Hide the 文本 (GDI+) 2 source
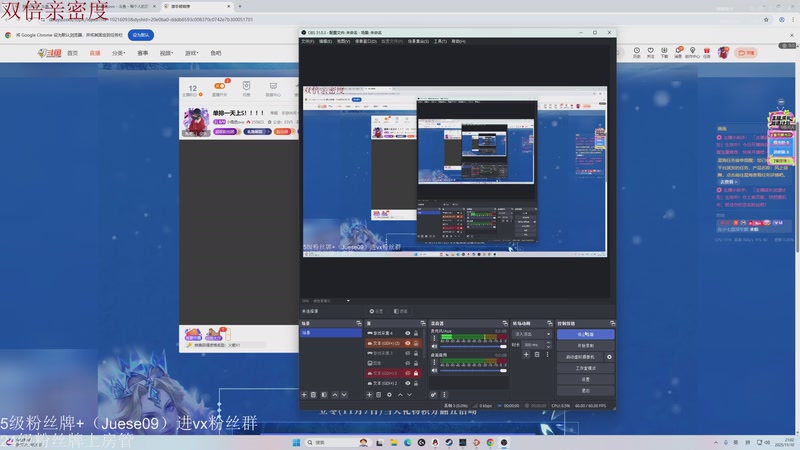This screenshot has height=450, width=800. [x=408, y=383]
